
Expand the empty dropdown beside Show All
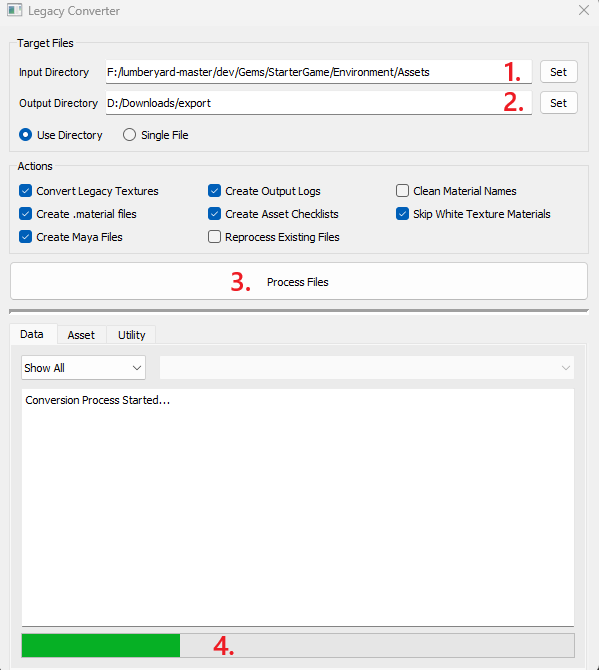[x=367, y=368]
